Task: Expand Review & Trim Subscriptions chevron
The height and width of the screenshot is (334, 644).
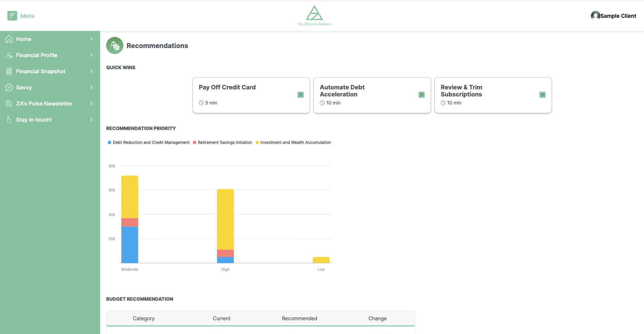Action: tap(543, 95)
